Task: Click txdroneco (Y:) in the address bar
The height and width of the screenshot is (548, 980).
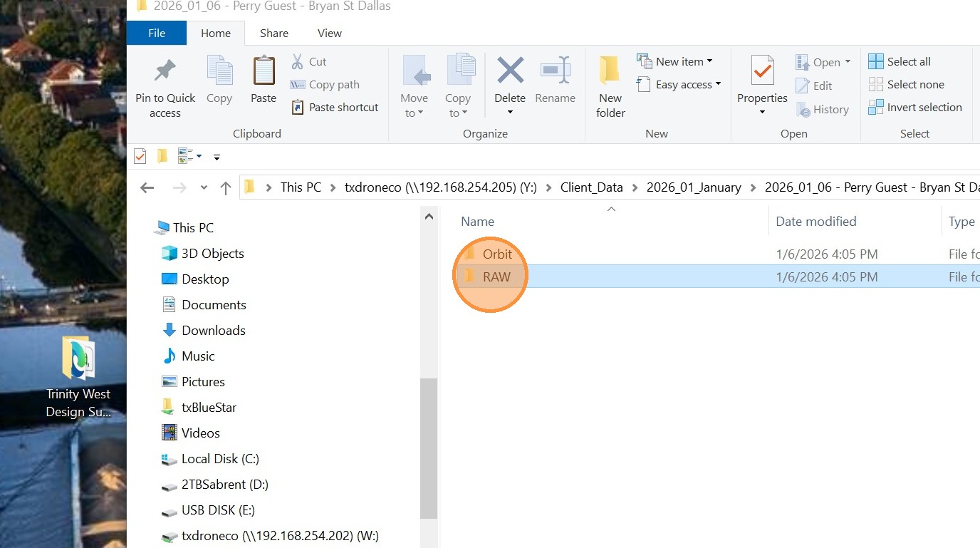Action: [440, 187]
